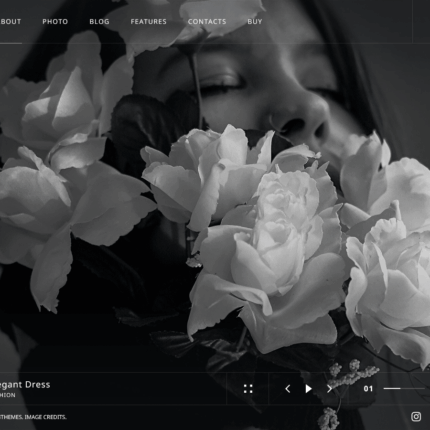
Task: Open the Fashion category link under the title
Action: pos(7,395)
